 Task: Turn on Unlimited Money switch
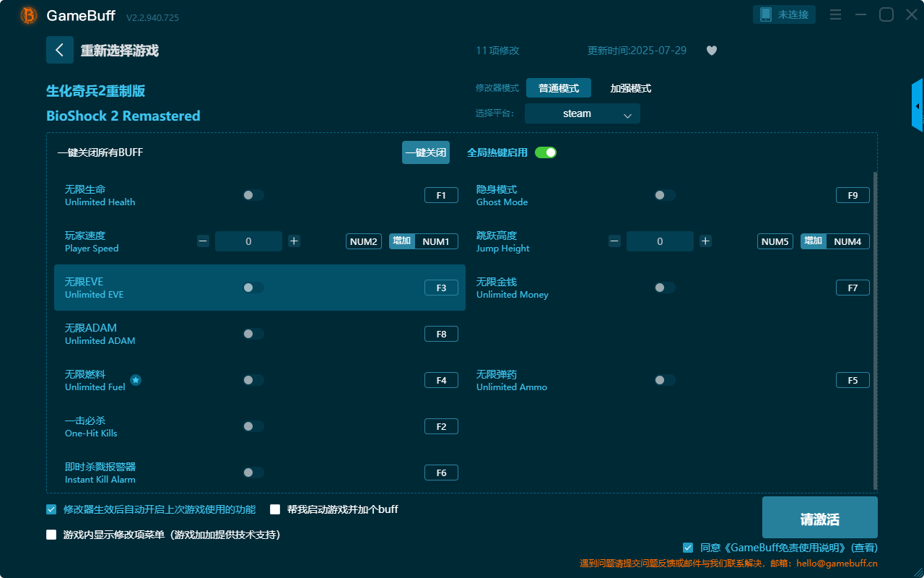665,288
